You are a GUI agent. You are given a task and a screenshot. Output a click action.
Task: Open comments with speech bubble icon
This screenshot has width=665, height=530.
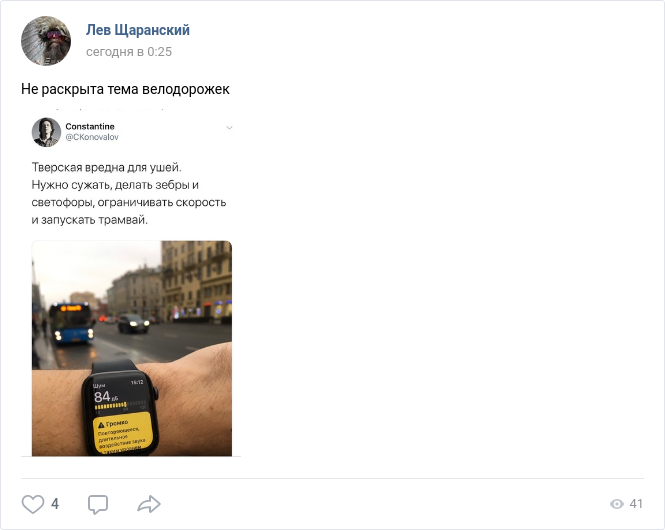(98, 505)
